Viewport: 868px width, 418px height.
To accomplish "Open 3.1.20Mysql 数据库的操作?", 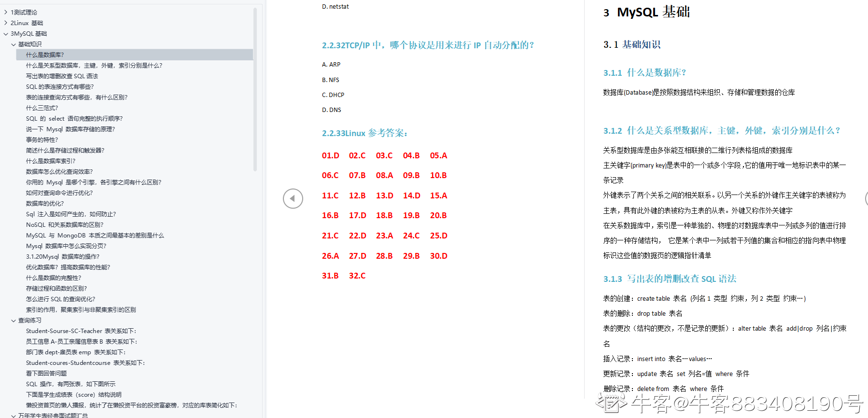I will (x=63, y=257).
